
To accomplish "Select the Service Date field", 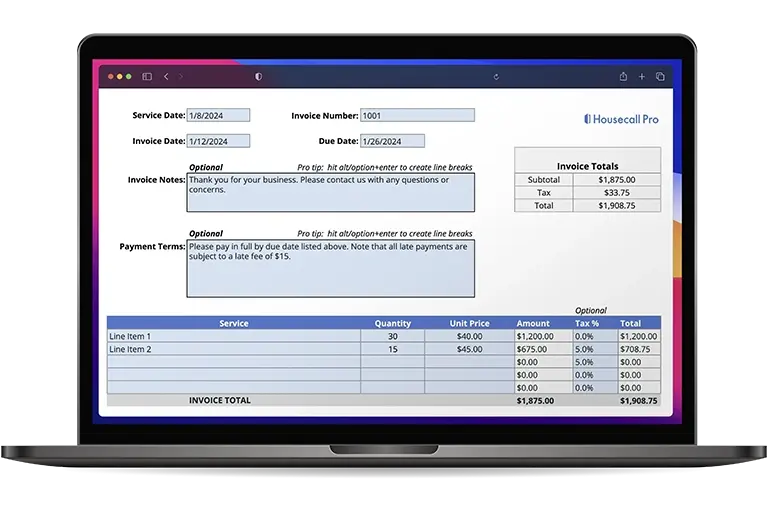I will coord(218,116).
